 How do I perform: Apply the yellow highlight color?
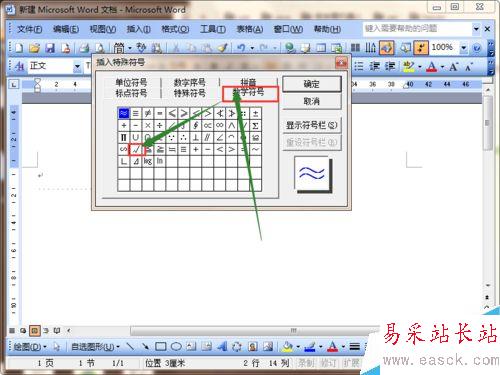click(x=409, y=66)
